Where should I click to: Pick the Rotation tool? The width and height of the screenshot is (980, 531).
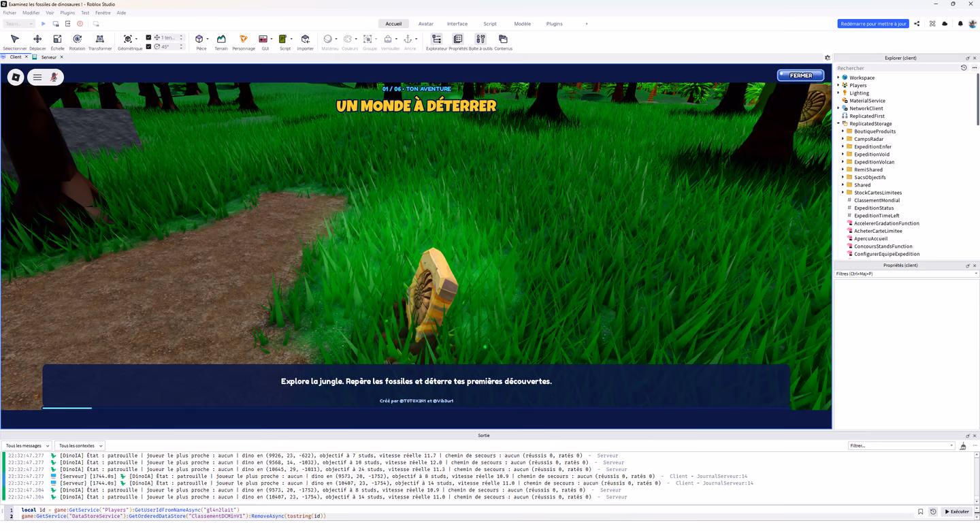coord(77,42)
